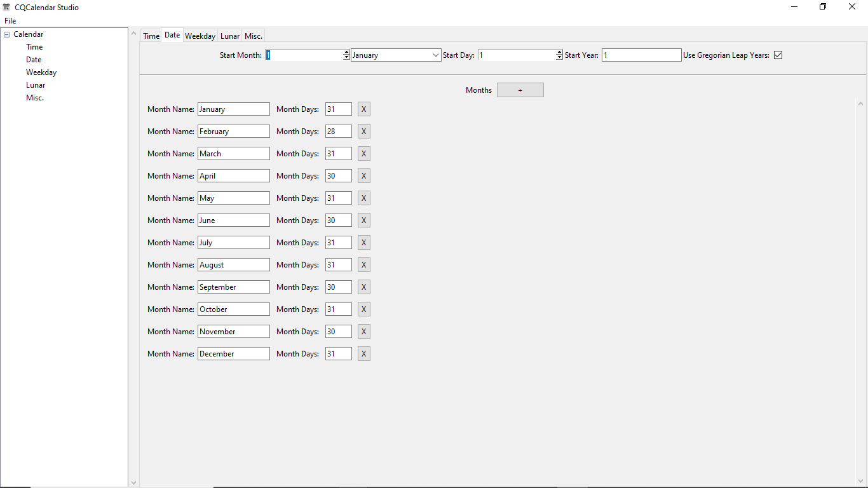Collapse the Calendar tree node
Viewport: 868px width, 488px height.
(6, 34)
